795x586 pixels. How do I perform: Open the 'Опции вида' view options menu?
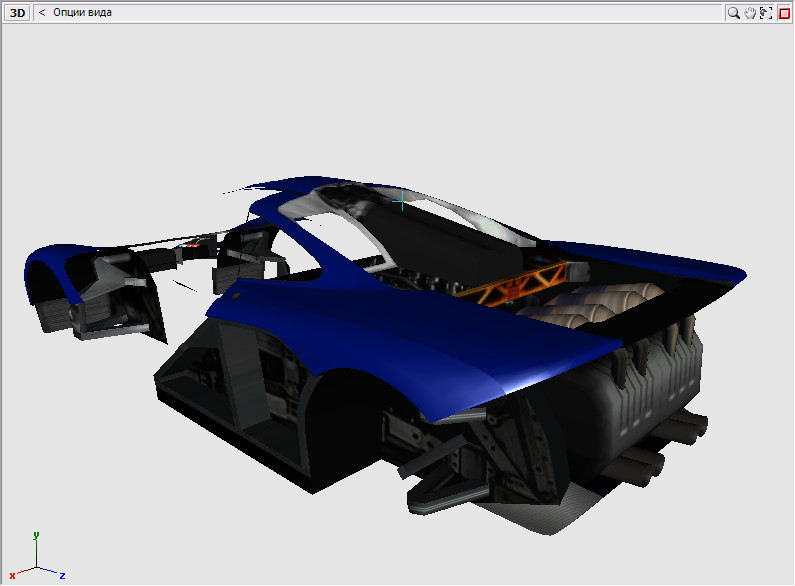point(82,12)
